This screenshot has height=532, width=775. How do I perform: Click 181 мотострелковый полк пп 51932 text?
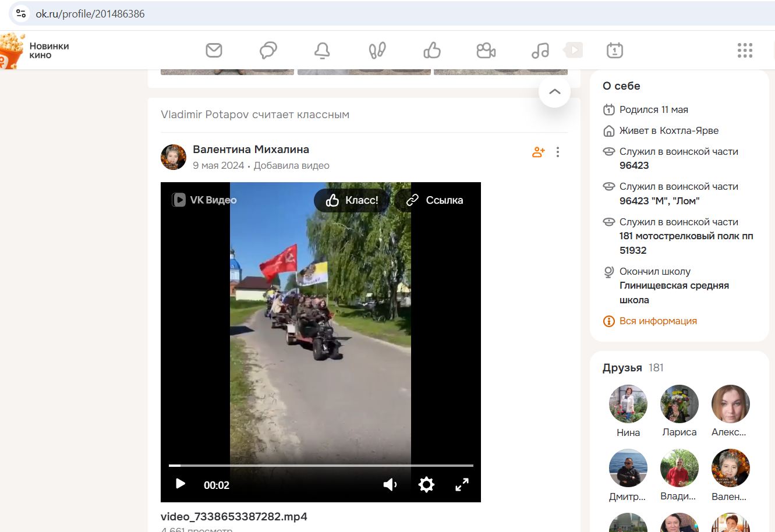(x=686, y=243)
